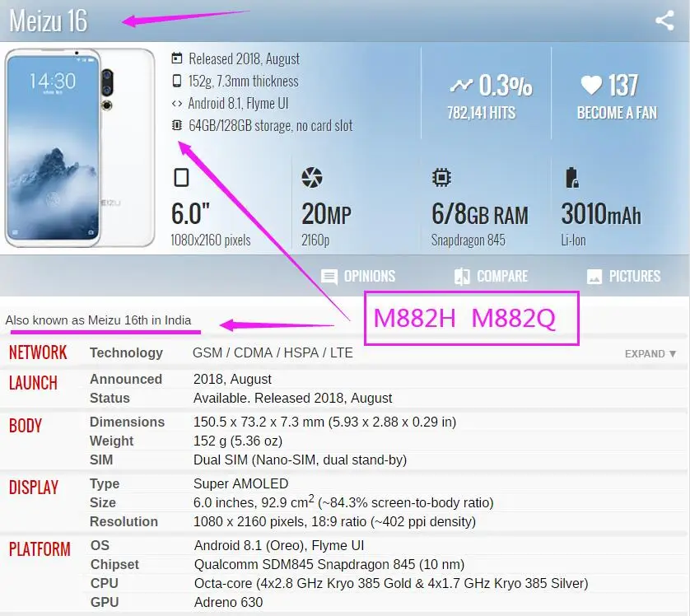Click the "Android 8.1 (Oreo), Flyme UI" value
The height and width of the screenshot is (616, 690).
[x=279, y=545]
